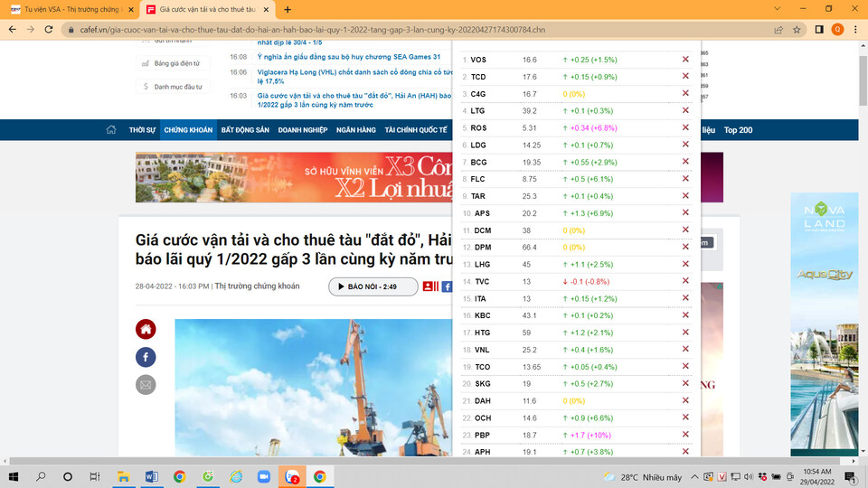
Task: Reload the page in Chrome
Action: point(49,29)
